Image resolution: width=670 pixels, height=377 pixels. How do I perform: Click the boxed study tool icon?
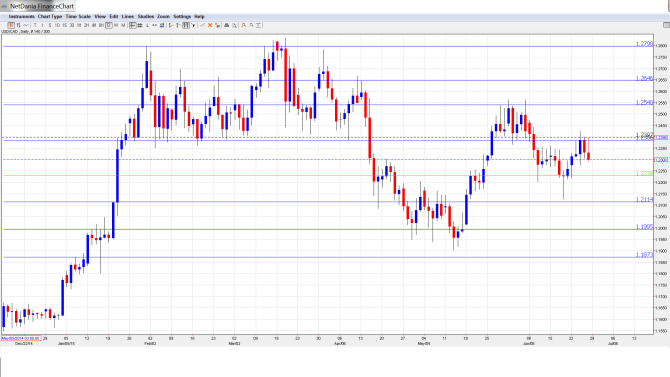click(186, 26)
